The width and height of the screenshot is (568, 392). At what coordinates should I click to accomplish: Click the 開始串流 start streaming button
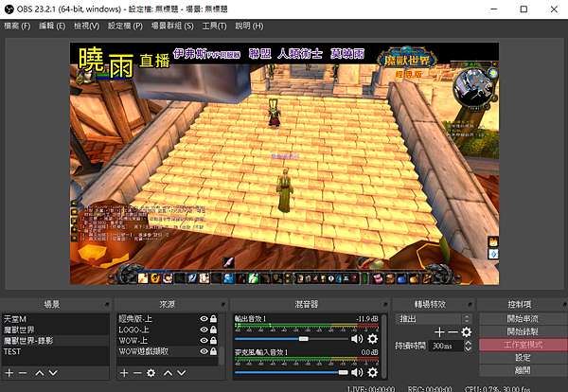click(524, 319)
